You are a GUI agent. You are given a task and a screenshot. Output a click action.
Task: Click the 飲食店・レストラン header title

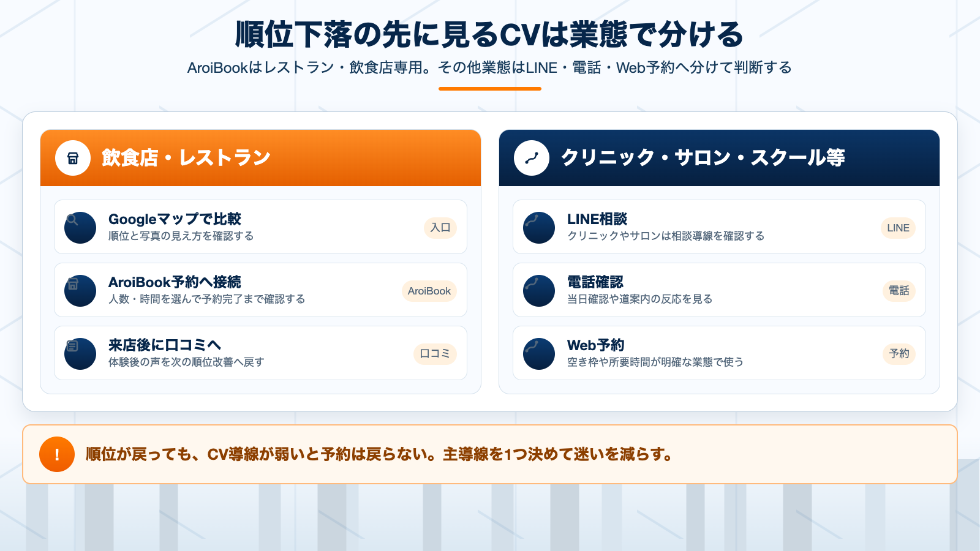[x=186, y=158]
